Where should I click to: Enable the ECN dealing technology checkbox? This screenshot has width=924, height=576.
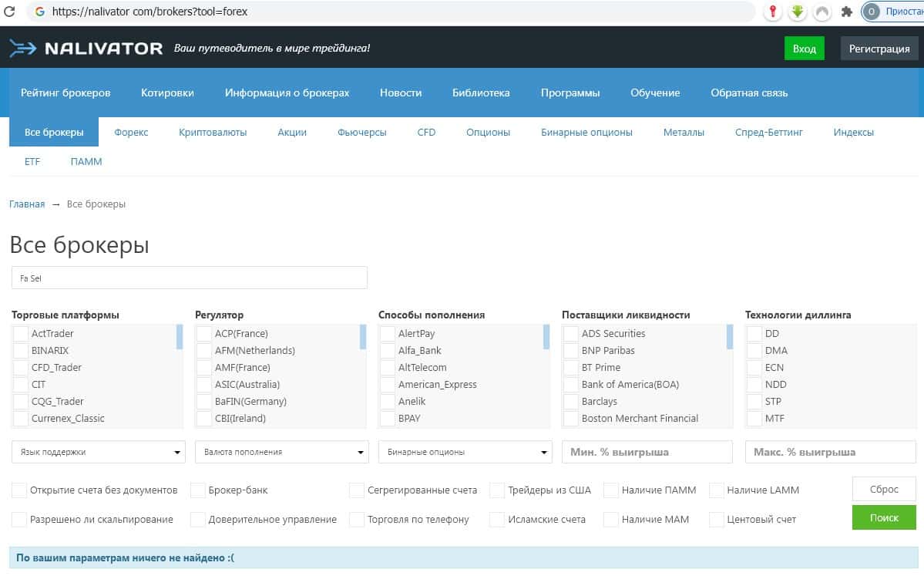(754, 368)
